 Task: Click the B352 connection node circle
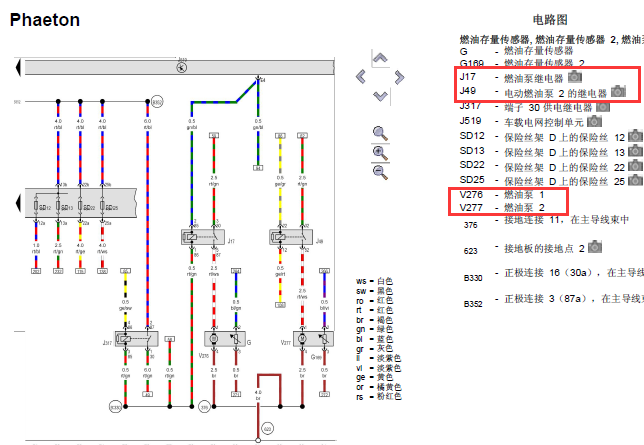coord(157,102)
